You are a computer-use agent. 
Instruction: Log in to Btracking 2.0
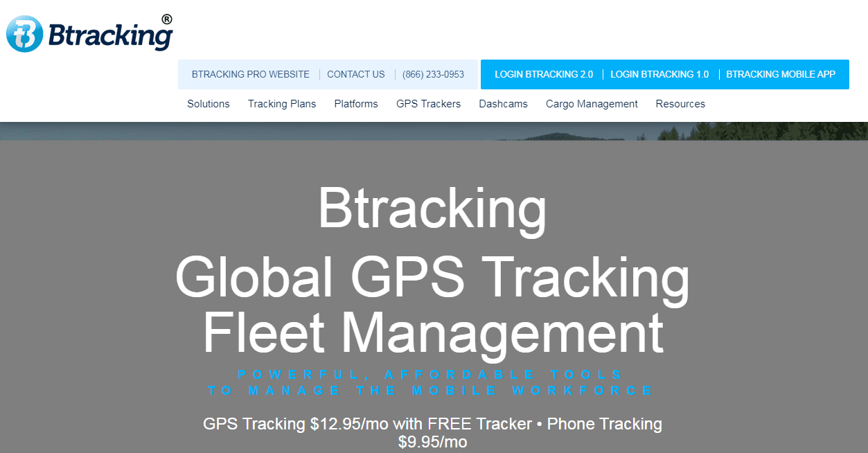tap(543, 74)
